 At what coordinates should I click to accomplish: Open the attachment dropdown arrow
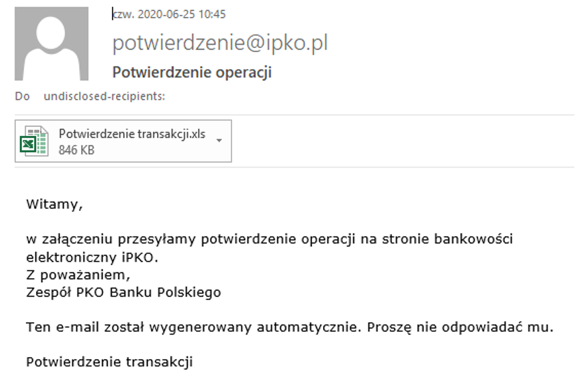219,141
